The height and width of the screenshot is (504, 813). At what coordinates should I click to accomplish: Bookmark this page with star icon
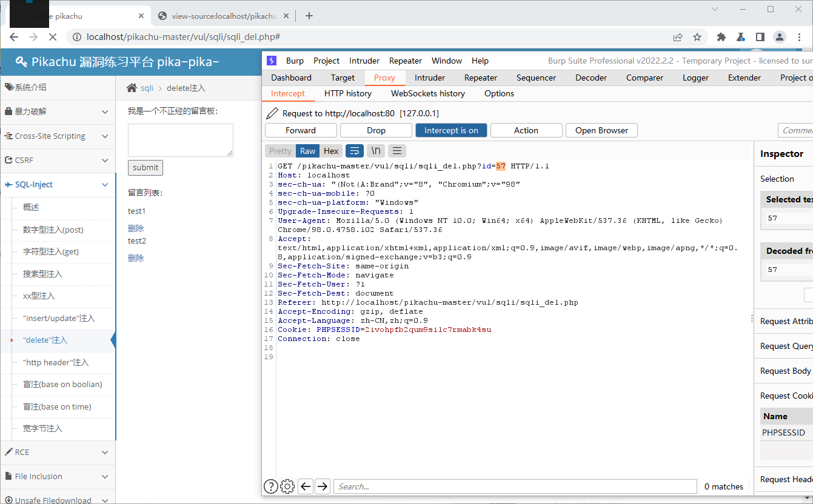coord(697,37)
